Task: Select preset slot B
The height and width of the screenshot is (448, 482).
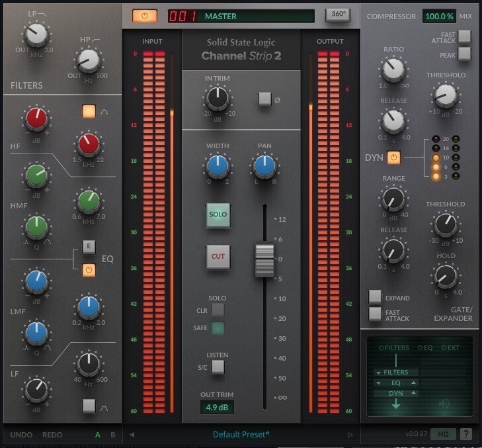Action: (113, 435)
